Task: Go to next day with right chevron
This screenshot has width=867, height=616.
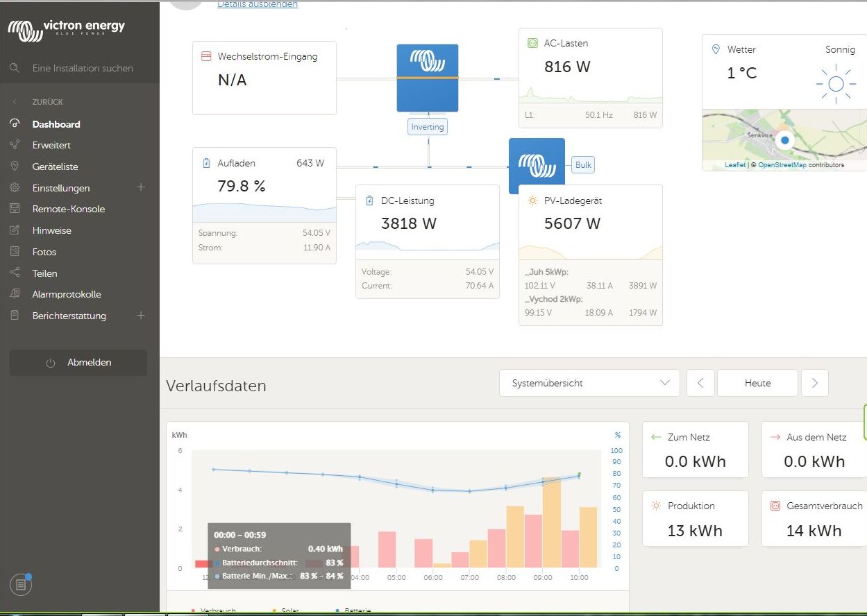Action: (815, 383)
